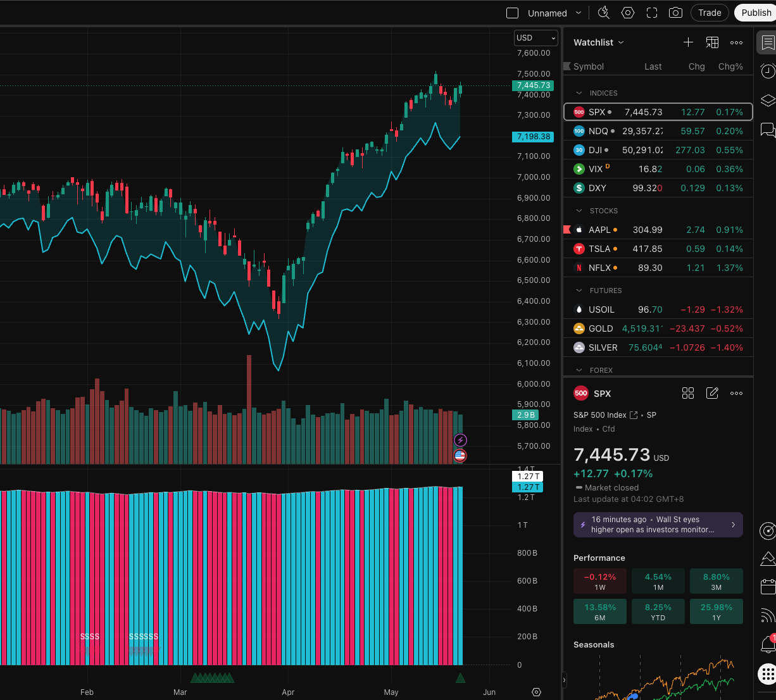This screenshot has height=700, width=776.
Task: Open the Unnamed layout dropdown chevron
Action: [579, 13]
